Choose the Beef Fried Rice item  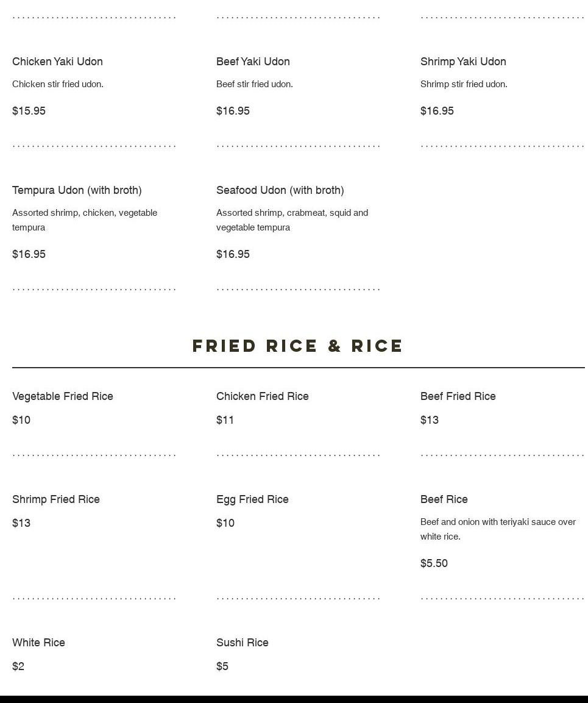click(458, 396)
